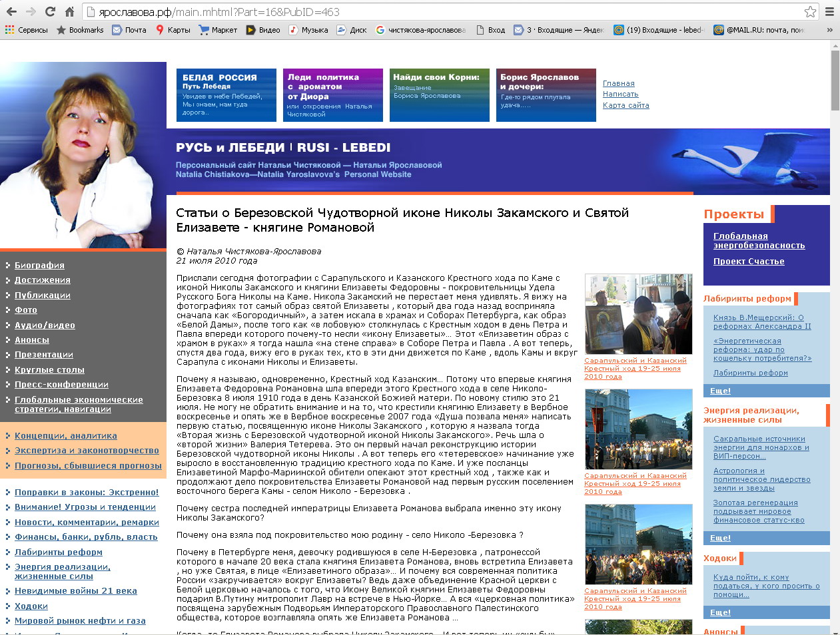Open the Карты bookmark

[x=173, y=30]
